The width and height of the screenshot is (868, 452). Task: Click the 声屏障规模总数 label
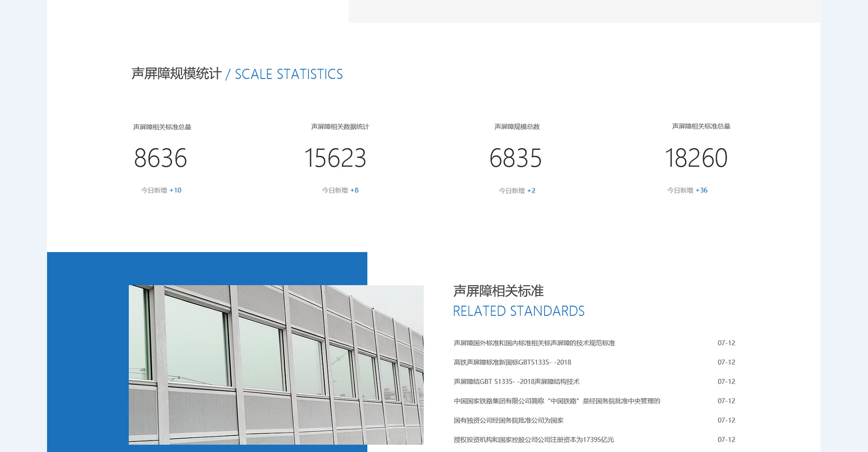pyautogui.click(x=517, y=127)
